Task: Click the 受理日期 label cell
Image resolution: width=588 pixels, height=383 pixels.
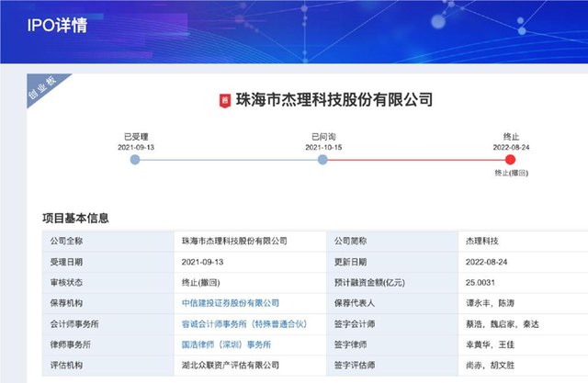Action: click(x=108, y=262)
